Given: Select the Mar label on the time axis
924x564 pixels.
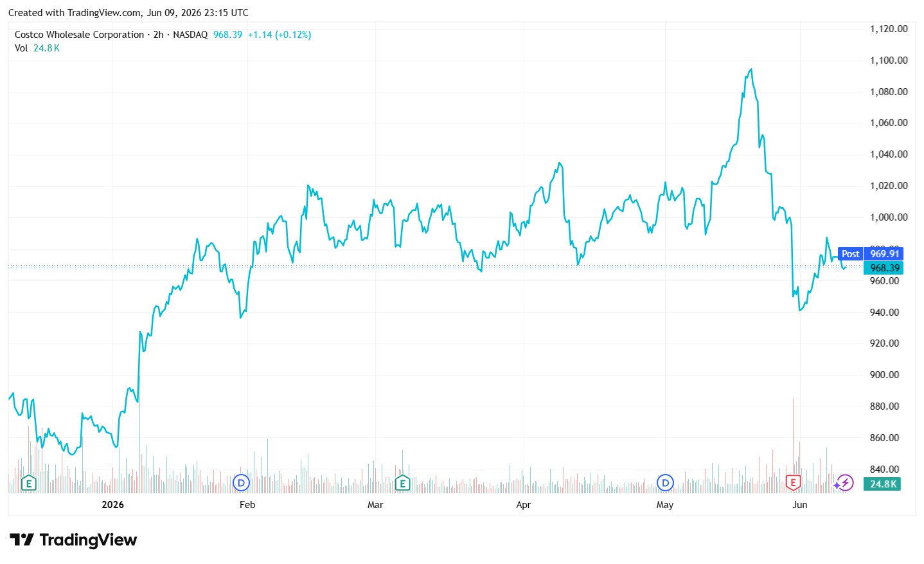Looking at the screenshot, I should click(x=375, y=505).
